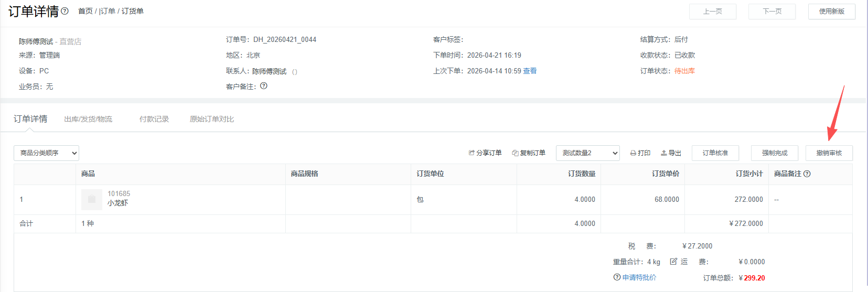This screenshot has width=868, height=292.
Task: Click the order time 2026-04-21 16:19
Action: click(x=494, y=55)
